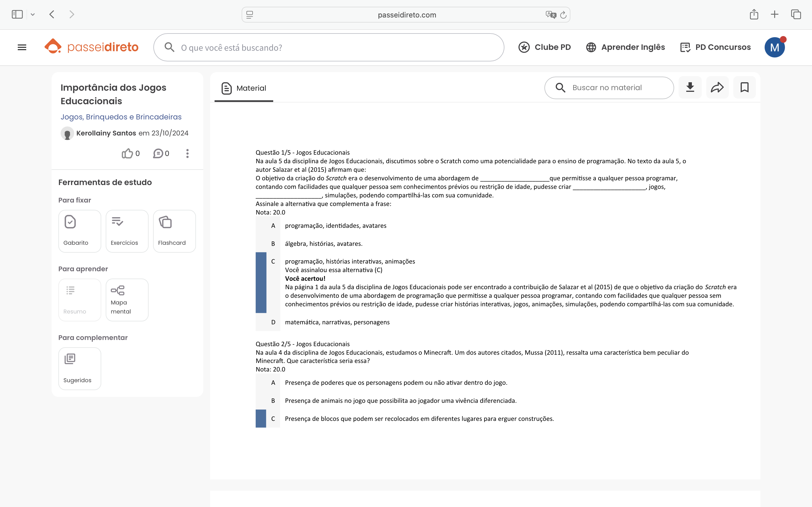
Task: Open the comments bubble icon
Action: point(158,154)
